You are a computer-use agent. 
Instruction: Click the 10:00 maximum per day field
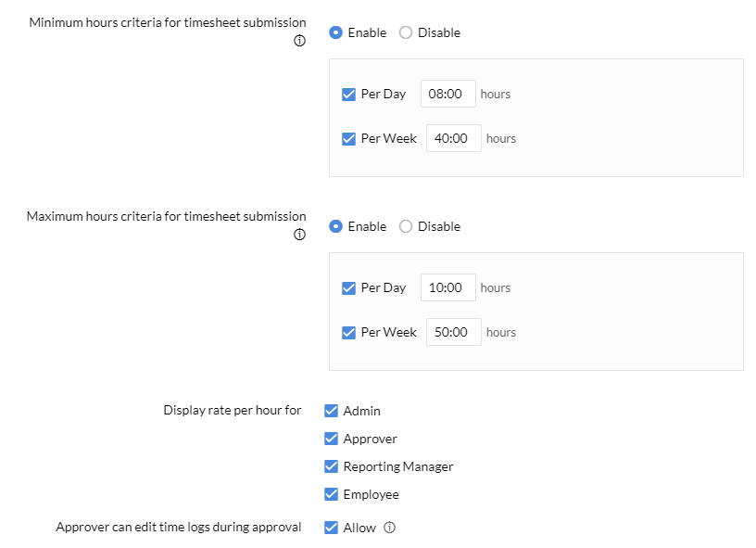tap(447, 287)
